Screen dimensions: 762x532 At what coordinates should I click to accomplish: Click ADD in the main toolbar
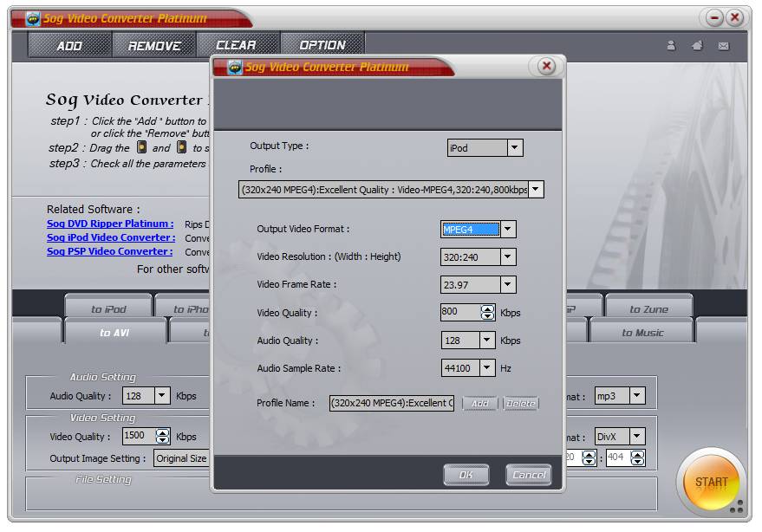(69, 45)
